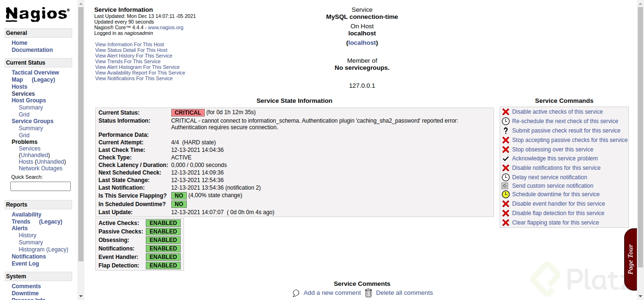The height and width of the screenshot is (300, 644).
Task: Click the red X icon beside Disable flap detection
Action: point(505,213)
